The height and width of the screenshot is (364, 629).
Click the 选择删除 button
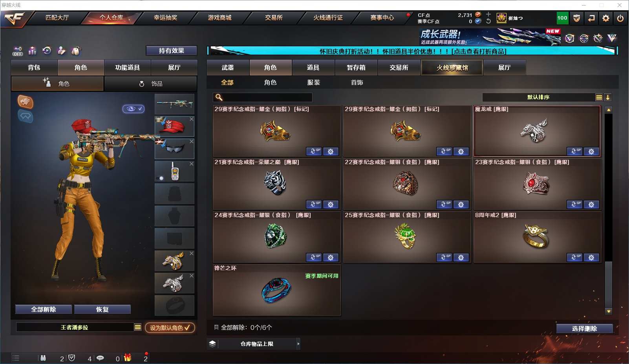585,329
